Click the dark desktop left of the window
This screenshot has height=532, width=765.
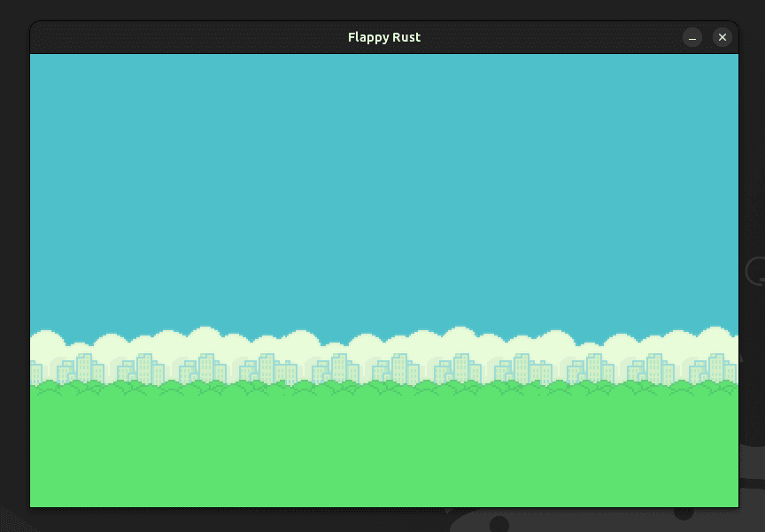pos(13,266)
